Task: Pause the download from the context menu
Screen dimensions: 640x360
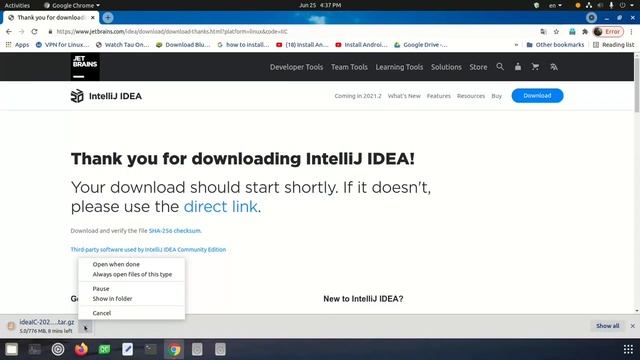Action: click(131, 289)
